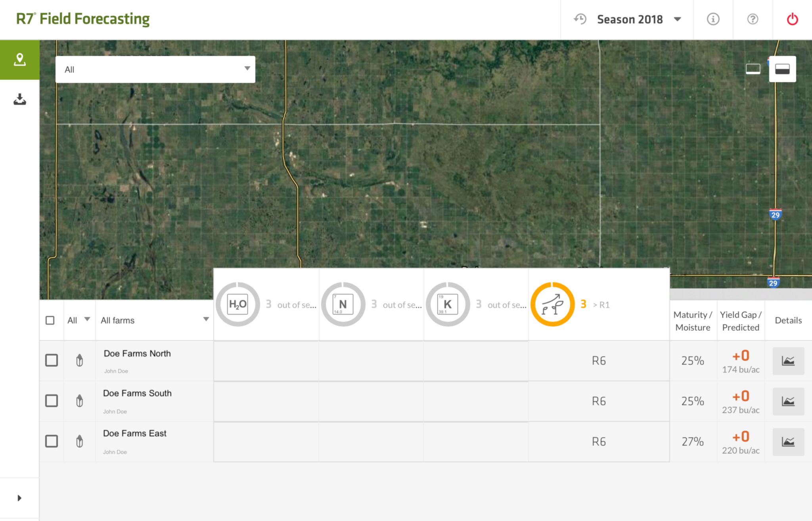The height and width of the screenshot is (521, 812).
Task: Check the Doe Farms North checkbox
Action: [52, 360]
